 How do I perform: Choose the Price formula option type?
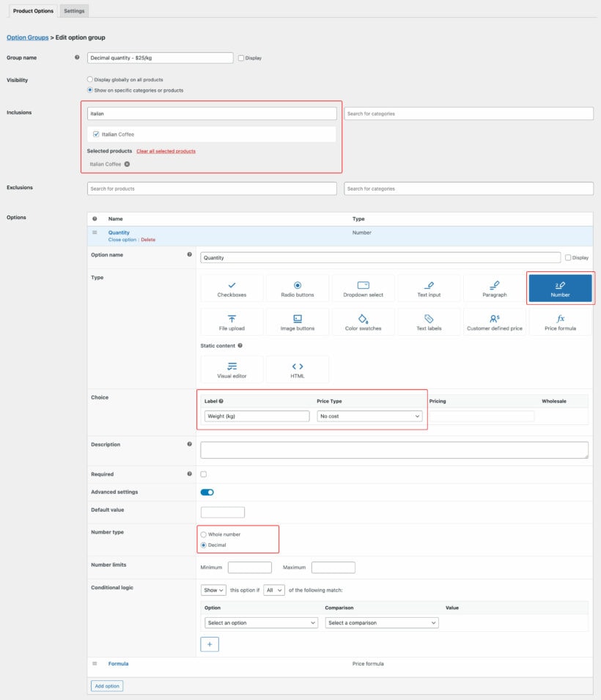click(x=561, y=321)
